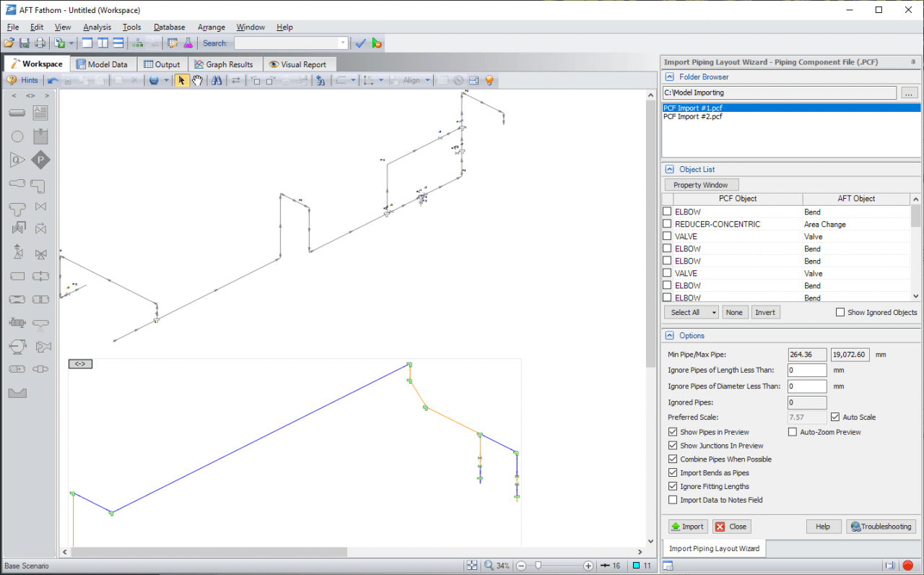Open the Select All dropdown arrow

[713, 313]
